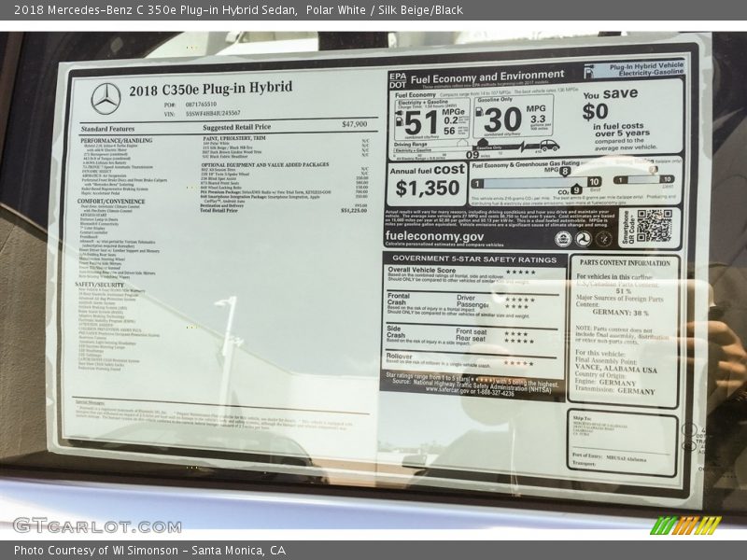Open the www.safercar.gov link

pyautogui.click(x=447, y=390)
